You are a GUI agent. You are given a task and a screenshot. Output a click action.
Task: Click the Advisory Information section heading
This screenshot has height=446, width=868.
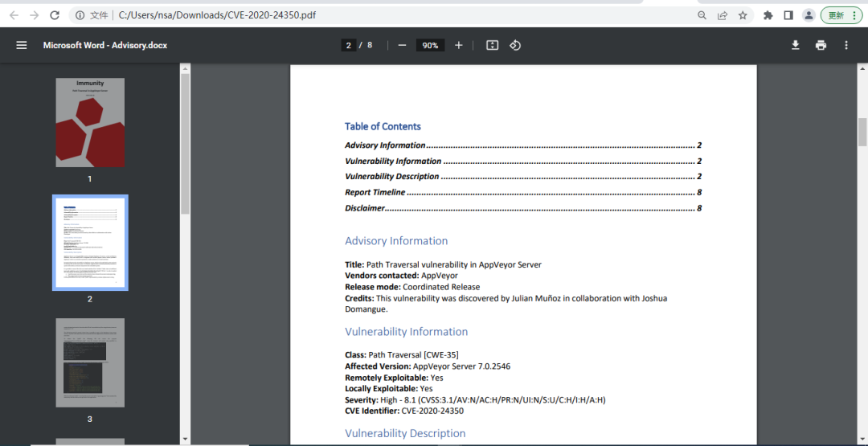[x=396, y=241]
